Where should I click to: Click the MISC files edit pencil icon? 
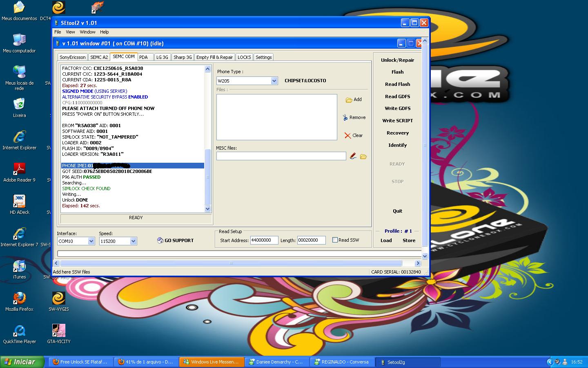pos(353,156)
